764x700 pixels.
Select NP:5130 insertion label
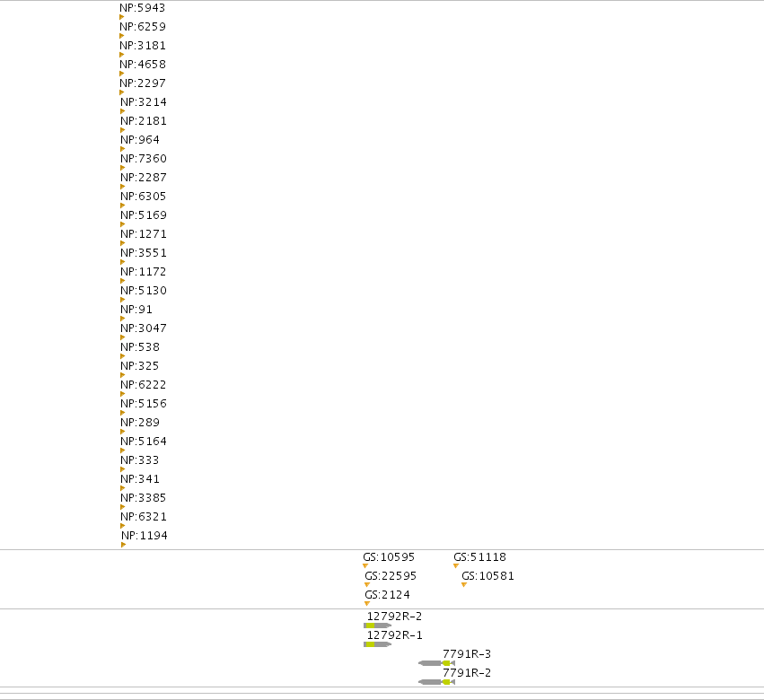144,291
